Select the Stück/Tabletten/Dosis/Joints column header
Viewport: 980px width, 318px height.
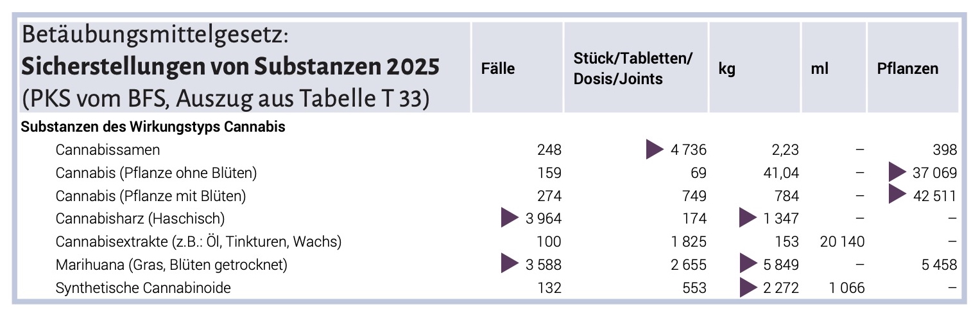pos(633,69)
